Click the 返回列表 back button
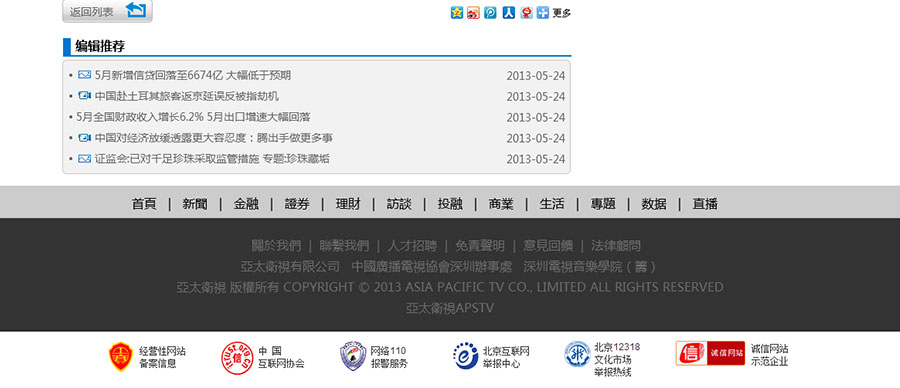 tap(107, 11)
